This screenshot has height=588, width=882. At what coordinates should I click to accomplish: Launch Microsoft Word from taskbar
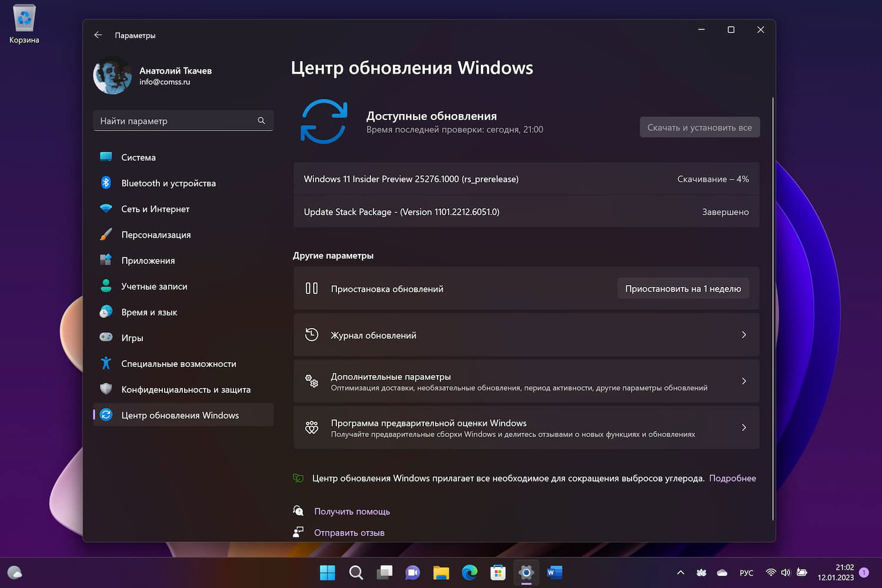[554, 572]
